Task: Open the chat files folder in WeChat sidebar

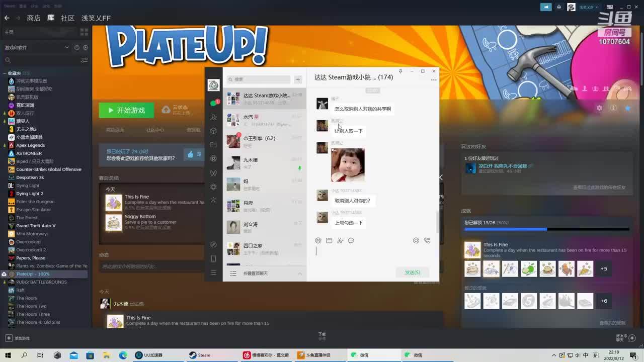Action: pyautogui.click(x=213, y=145)
